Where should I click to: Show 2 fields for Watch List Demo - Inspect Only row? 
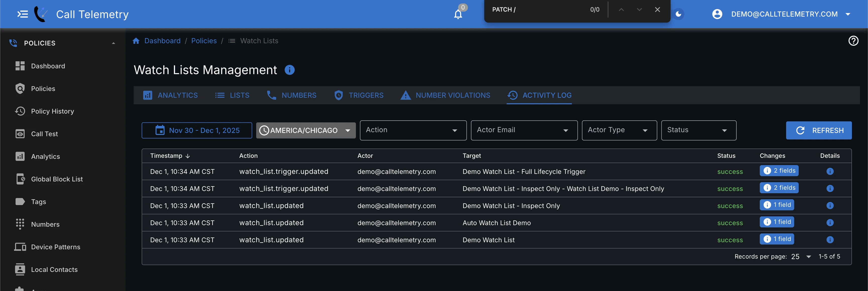coord(779,188)
